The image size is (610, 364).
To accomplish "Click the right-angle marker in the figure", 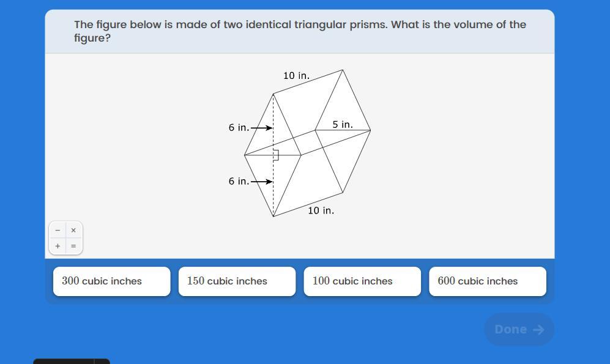I will click(276, 155).
